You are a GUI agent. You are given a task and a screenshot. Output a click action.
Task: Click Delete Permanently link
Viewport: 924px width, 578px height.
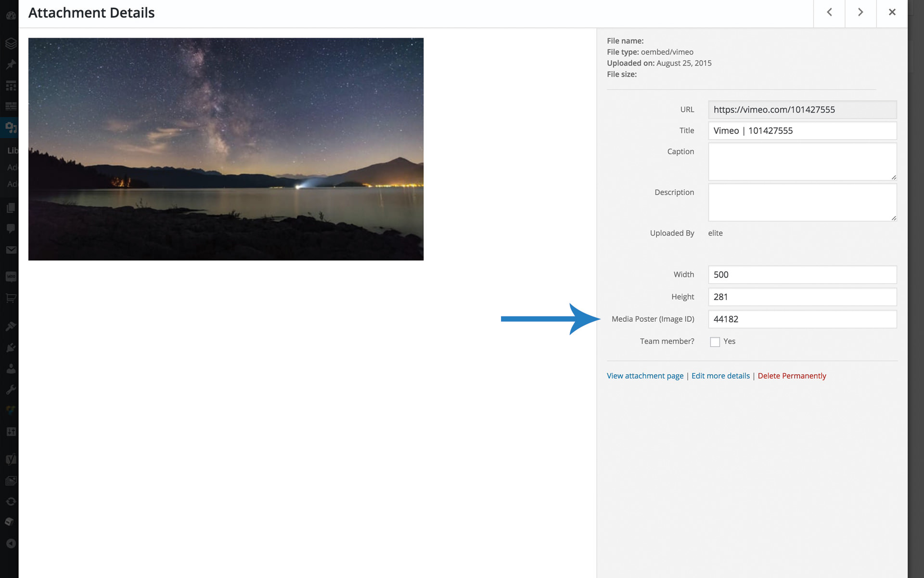792,376
